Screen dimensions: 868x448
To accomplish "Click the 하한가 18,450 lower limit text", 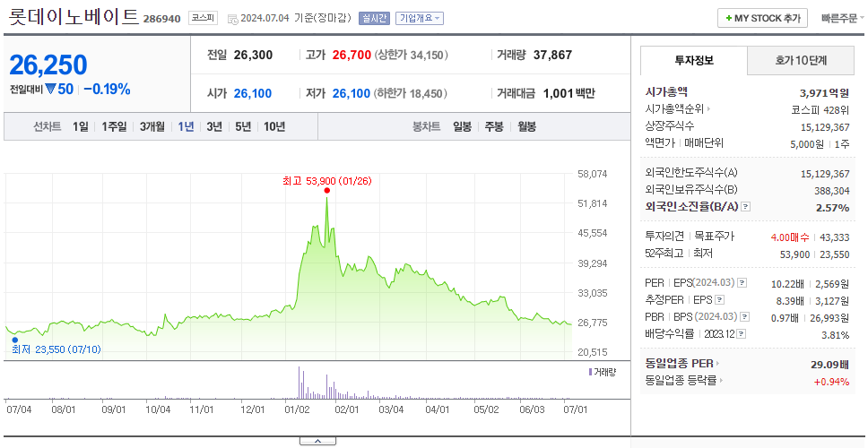I will click(410, 94).
